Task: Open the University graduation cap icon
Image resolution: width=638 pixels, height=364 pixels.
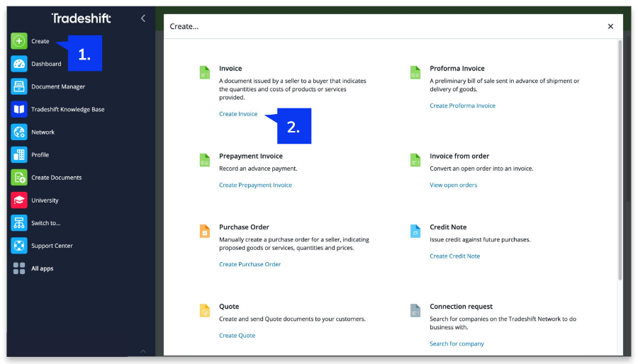Action: (19, 200)
